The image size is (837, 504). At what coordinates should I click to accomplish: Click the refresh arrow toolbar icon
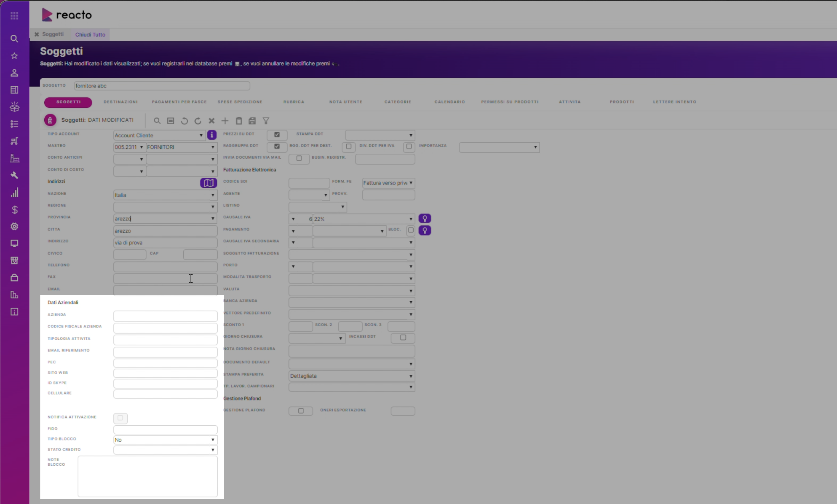[198, 121]
